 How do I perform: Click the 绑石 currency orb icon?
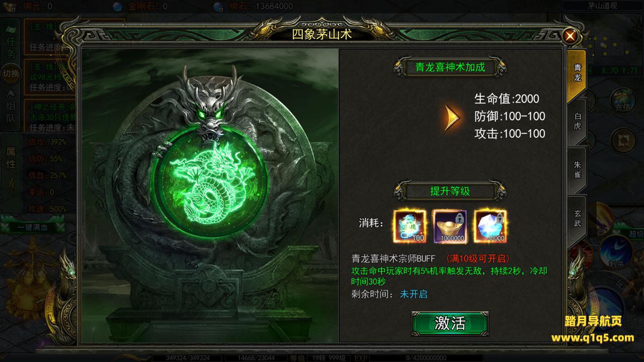coord(218,7)
